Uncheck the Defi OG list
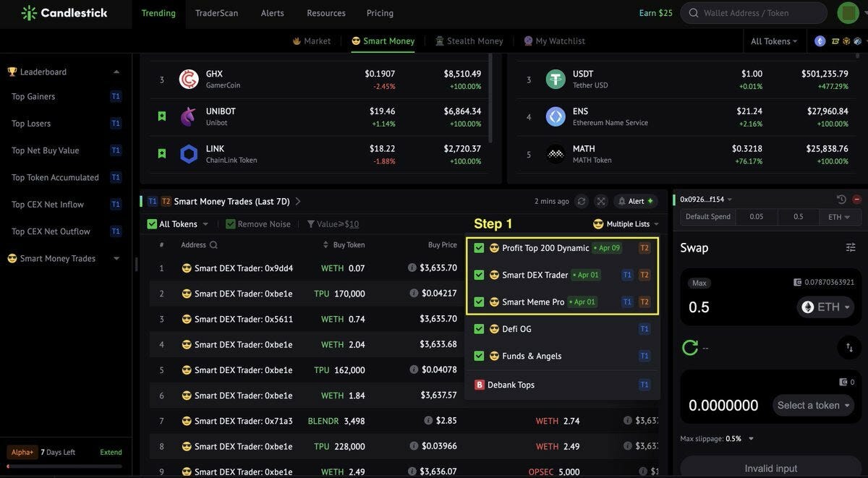 coord(479,329)
